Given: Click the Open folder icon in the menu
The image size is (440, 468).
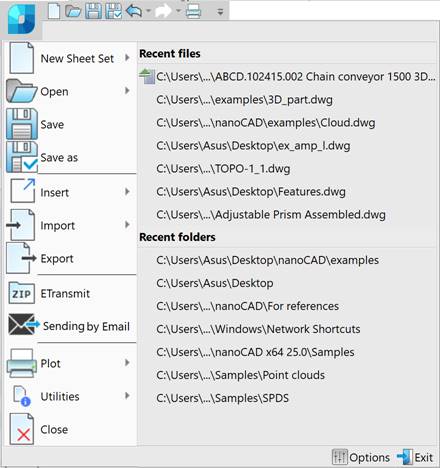Looking at the screenshot, I should 22,91.
